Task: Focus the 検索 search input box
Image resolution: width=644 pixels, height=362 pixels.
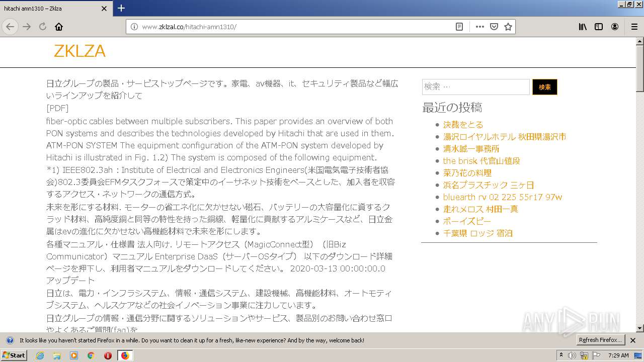Action: pyautogui.click(x=475, y=87)
